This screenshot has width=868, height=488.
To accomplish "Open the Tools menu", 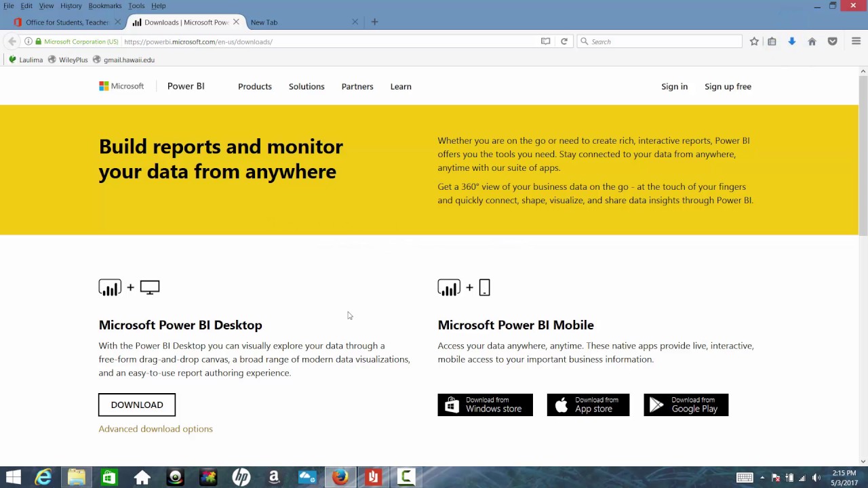I will pyautogui.click(x=136, y=5).
